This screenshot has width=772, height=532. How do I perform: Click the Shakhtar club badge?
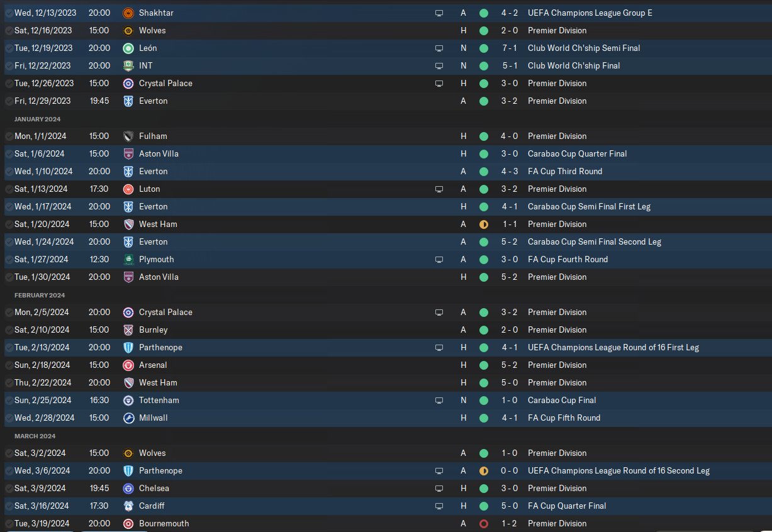[x=128, y=13]
